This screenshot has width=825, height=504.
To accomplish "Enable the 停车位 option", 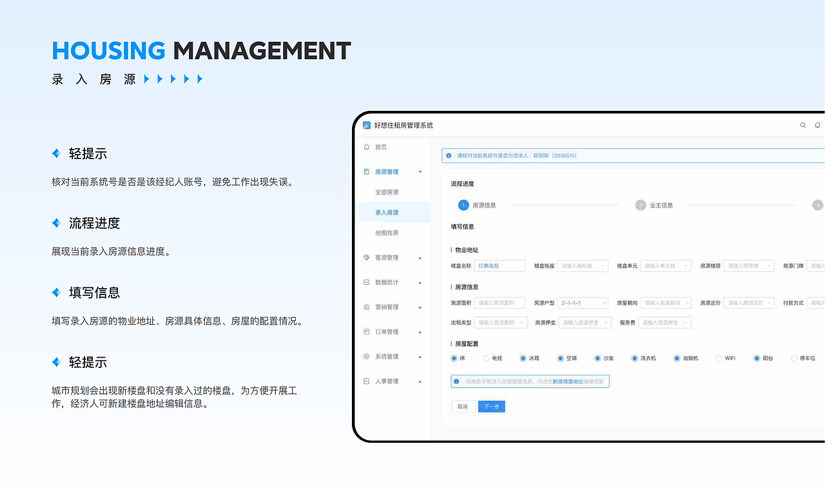I will [794, 358].
